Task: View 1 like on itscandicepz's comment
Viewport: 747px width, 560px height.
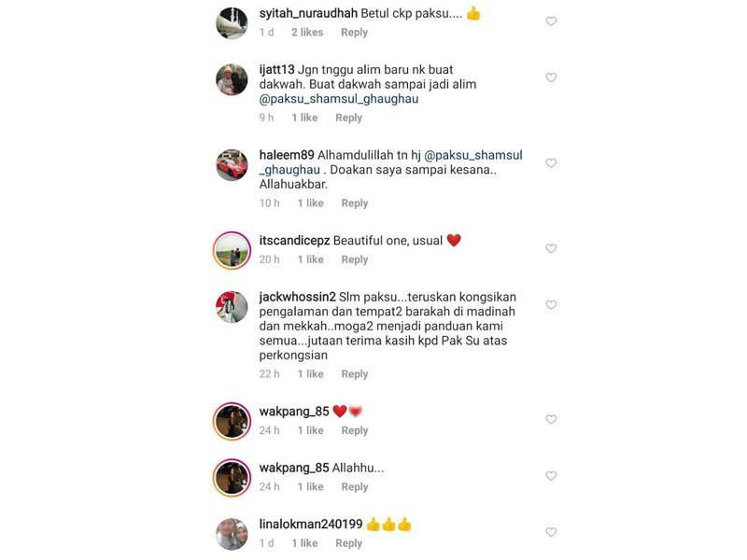Action: [311, 259]
